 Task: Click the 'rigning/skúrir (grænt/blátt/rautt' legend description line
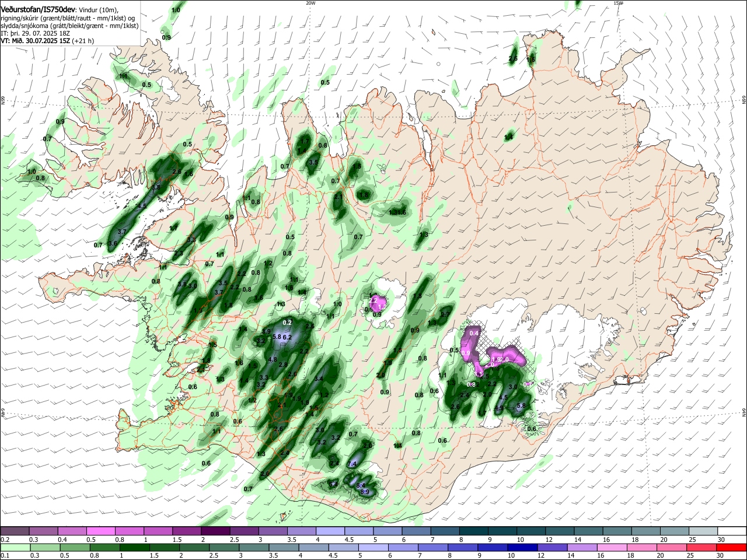pos(68,18)
